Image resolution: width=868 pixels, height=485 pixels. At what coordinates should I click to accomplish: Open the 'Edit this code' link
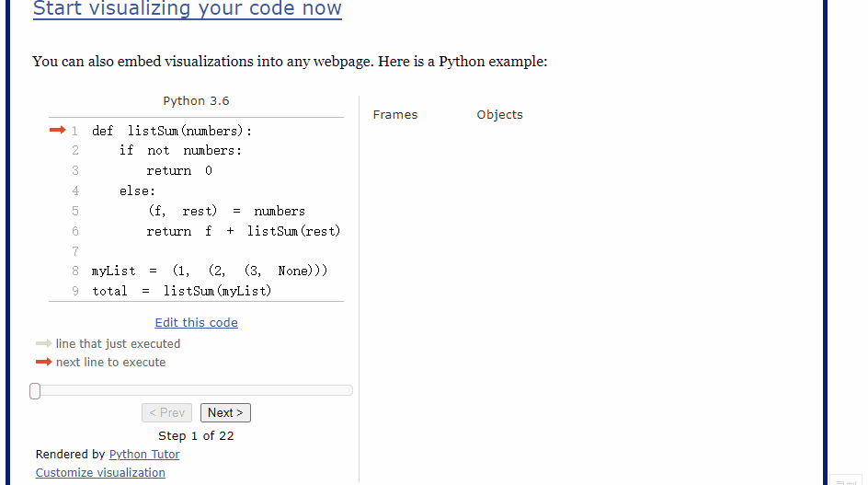coord(196,323)
